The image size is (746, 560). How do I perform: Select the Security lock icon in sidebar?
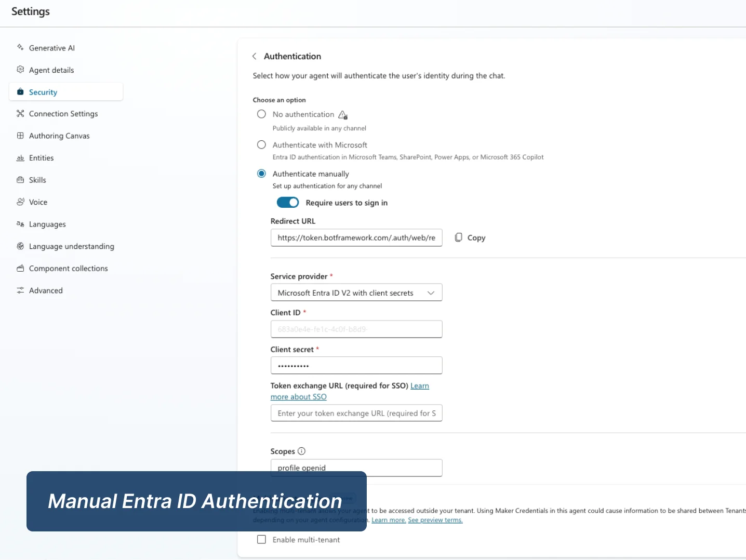coord(20,91)
